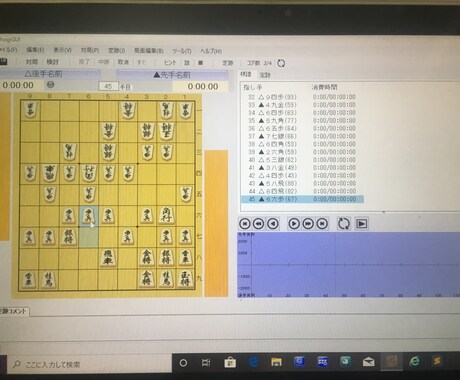Select the 定跡コメント tab at bottom
Image resolution: width=460 pixels, height=380 pixels.
tap(14, 311)
